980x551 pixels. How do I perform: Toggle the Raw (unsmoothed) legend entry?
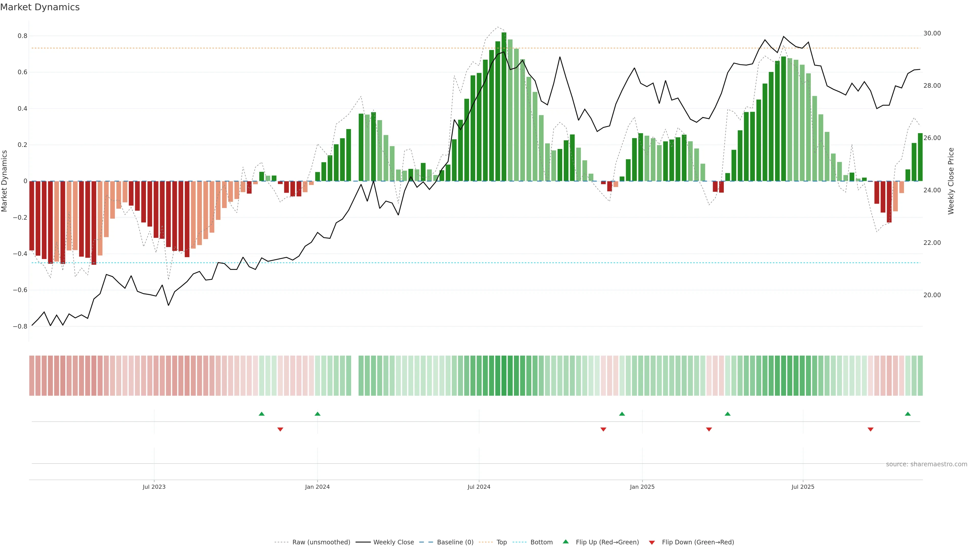(x=321, y=542)
